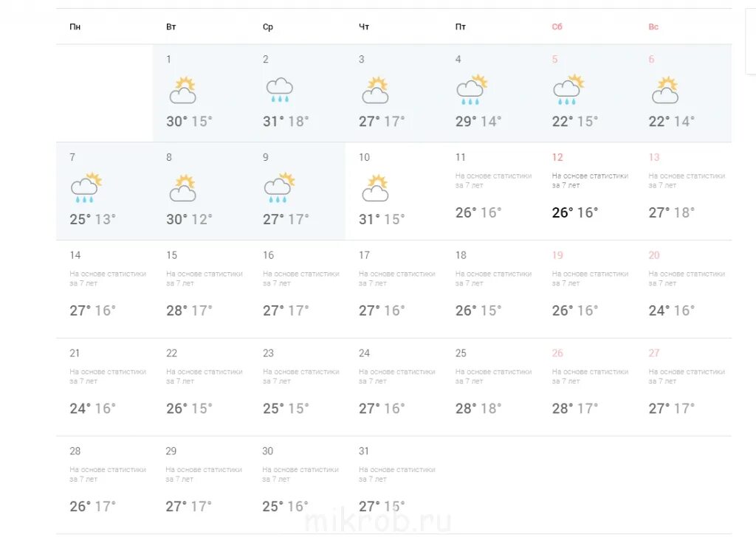Screen dimensions: 756x537
Task: Click the partly cloudy icon on Sunday 6
Action: pos(665,90)
